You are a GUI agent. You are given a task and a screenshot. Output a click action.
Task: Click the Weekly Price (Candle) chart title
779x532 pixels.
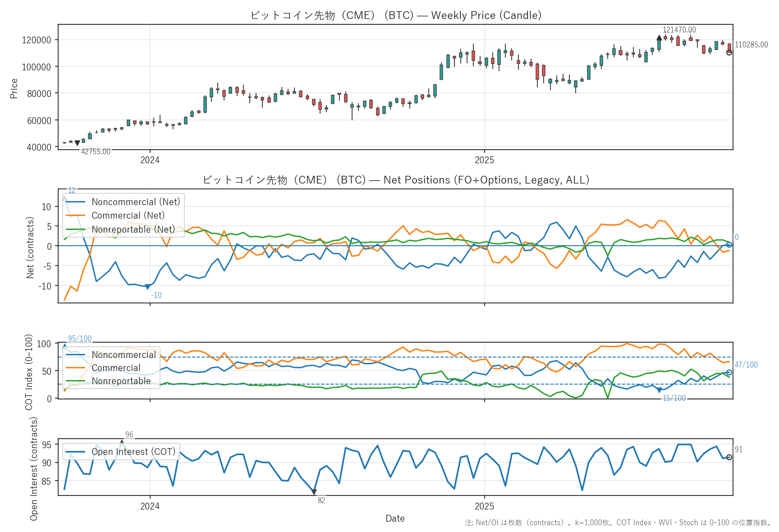395,15
